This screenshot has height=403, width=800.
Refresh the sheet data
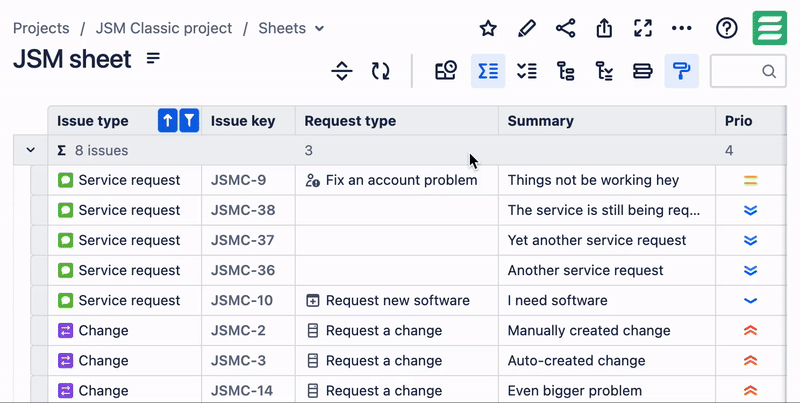pyautogui.click(x=381, y=71)
